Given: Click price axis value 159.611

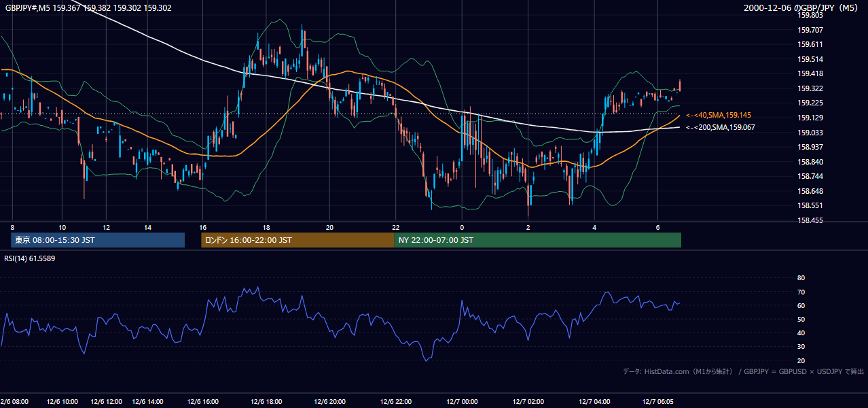Looking at the screenshot, I should pyautogui.click(x=810, y=44).
